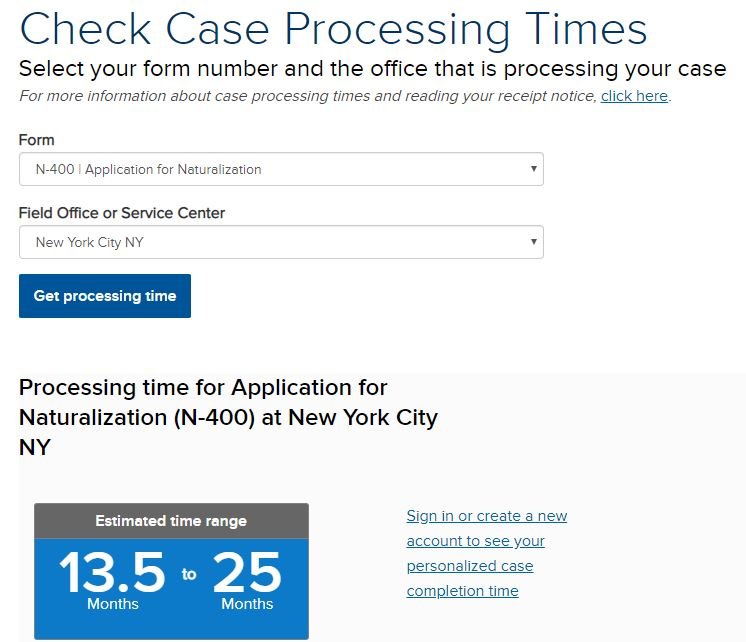Screen dimensions: 746x642
Task: Click the 'to' separator between month values
Action: 189,574
